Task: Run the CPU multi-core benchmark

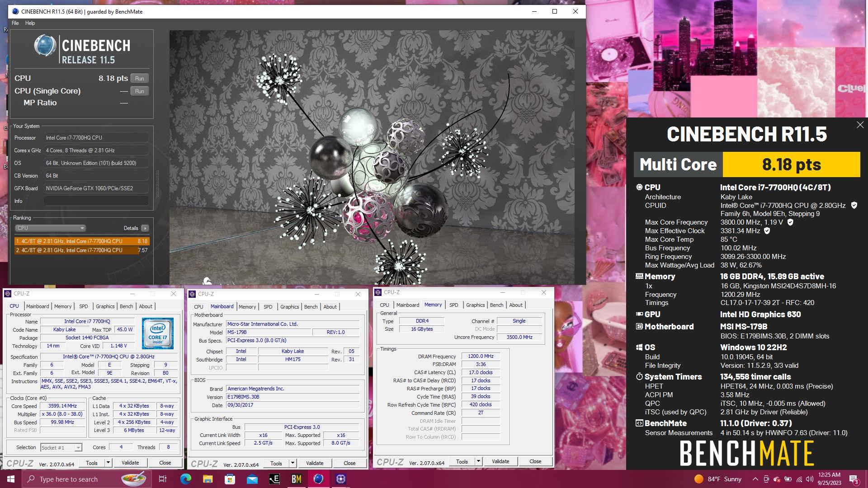Action: coord(140,78)
